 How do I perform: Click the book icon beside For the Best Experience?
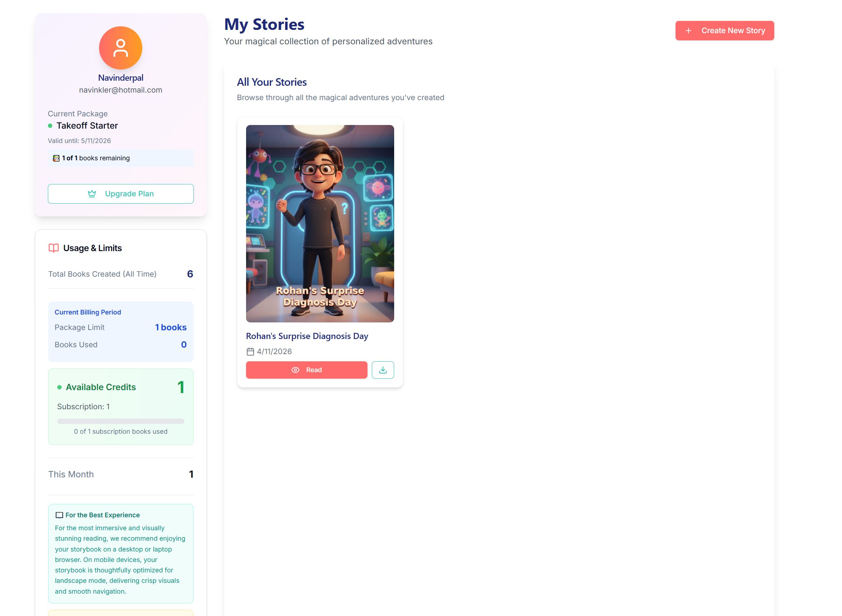tap(59, 515)
